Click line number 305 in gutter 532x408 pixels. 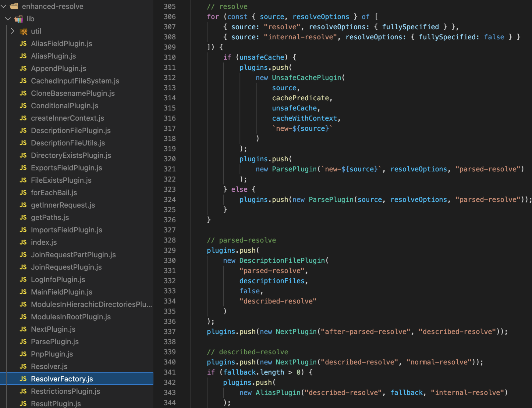(x=170, y=6)
